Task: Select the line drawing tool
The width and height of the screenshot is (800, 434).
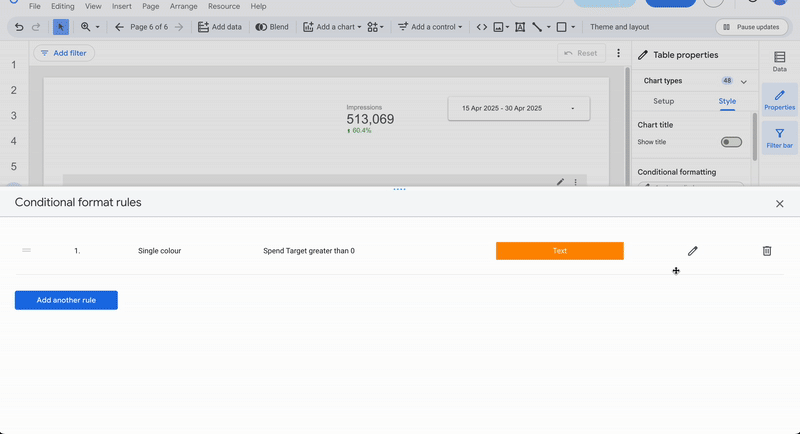Action: click(x=537, y=27)
